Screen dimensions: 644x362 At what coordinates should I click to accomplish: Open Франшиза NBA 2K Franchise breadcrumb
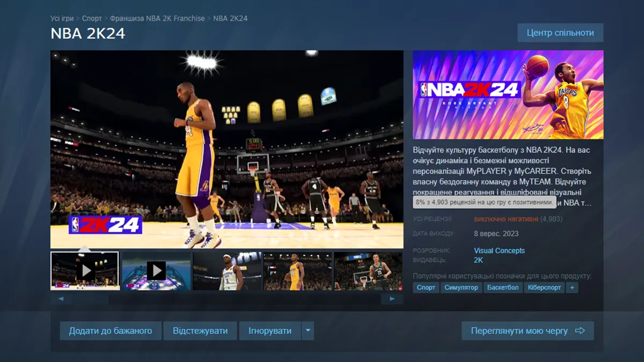[157, 18]
